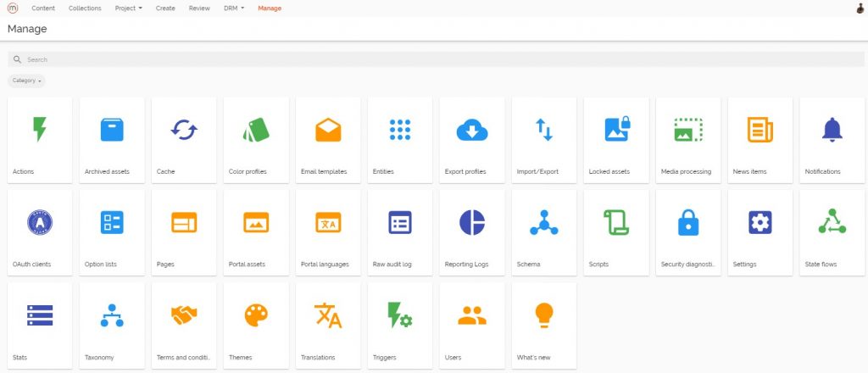Click the Create navigation link
The height and width of the screenshot is (373, 868).
pos(165,8)
